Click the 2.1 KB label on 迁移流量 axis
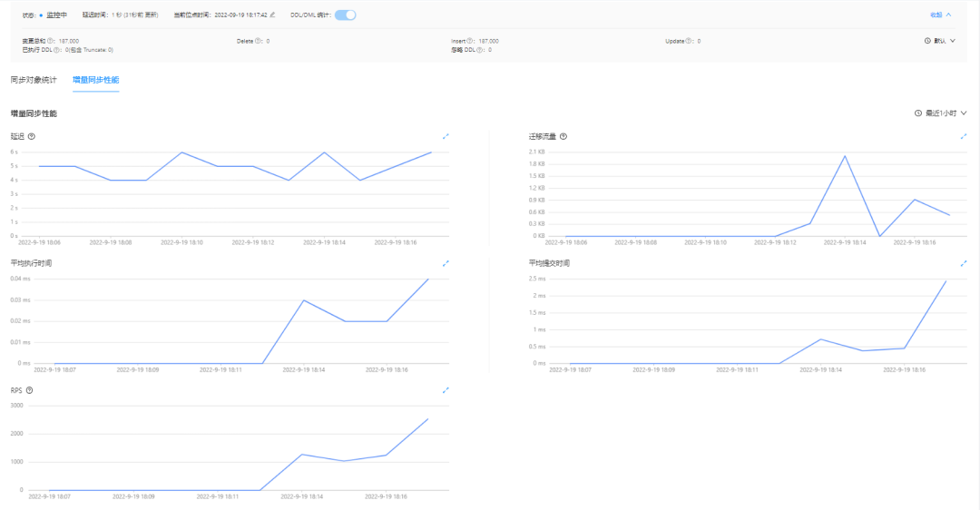The height and width of the screenshot is (510, 980). [x=537, y=152]
